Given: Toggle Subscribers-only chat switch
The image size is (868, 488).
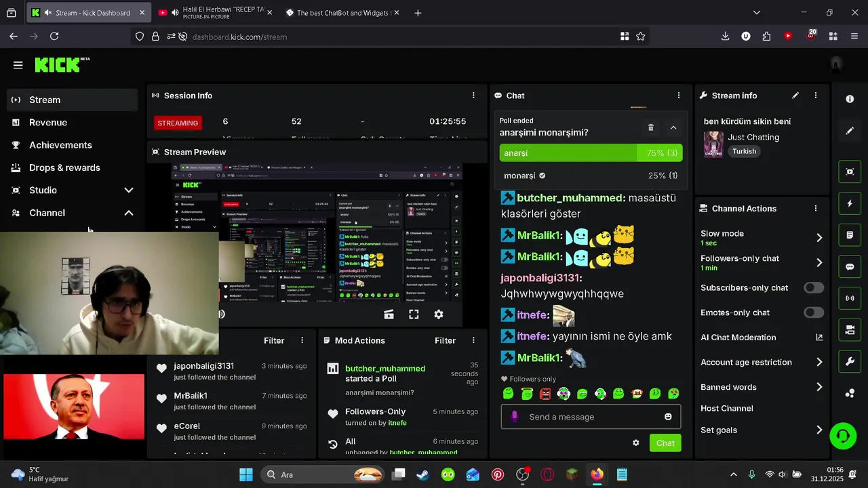Looking at the screenshot, I should [814, 287].
